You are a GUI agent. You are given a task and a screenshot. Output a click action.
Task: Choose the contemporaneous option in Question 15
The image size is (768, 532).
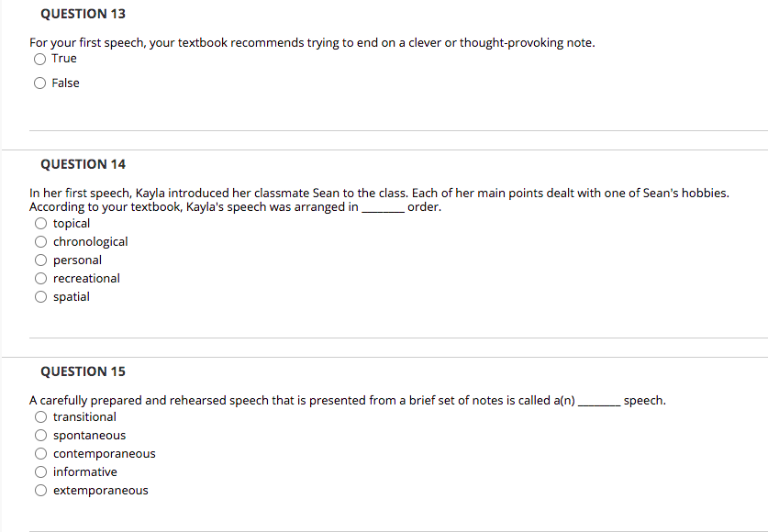(40, 453)
